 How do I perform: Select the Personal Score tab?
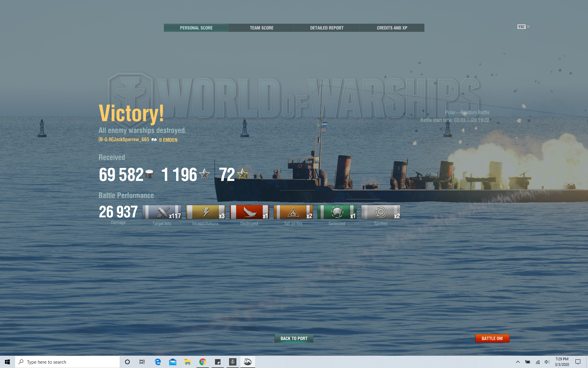(x=196, y=28)
